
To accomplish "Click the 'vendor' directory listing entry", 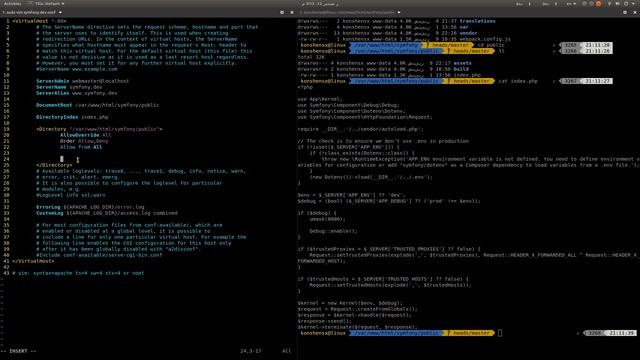I will tap(468, 33).
